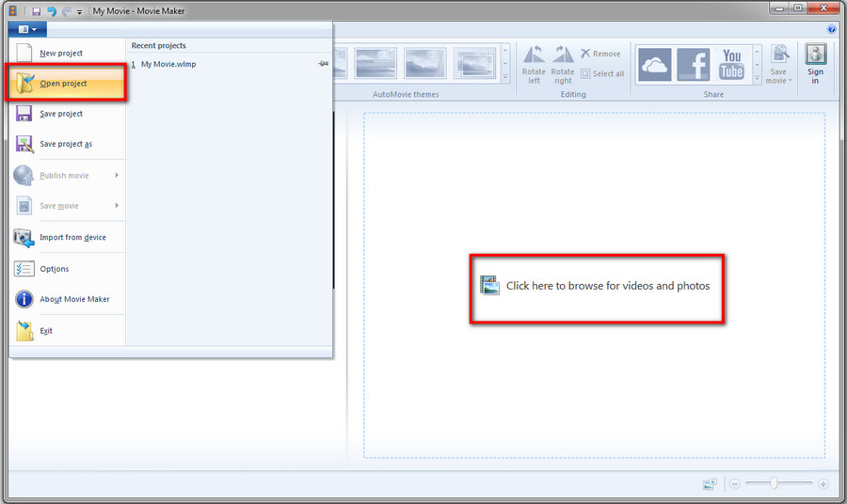Choose New project from the menu

[67, 53]
